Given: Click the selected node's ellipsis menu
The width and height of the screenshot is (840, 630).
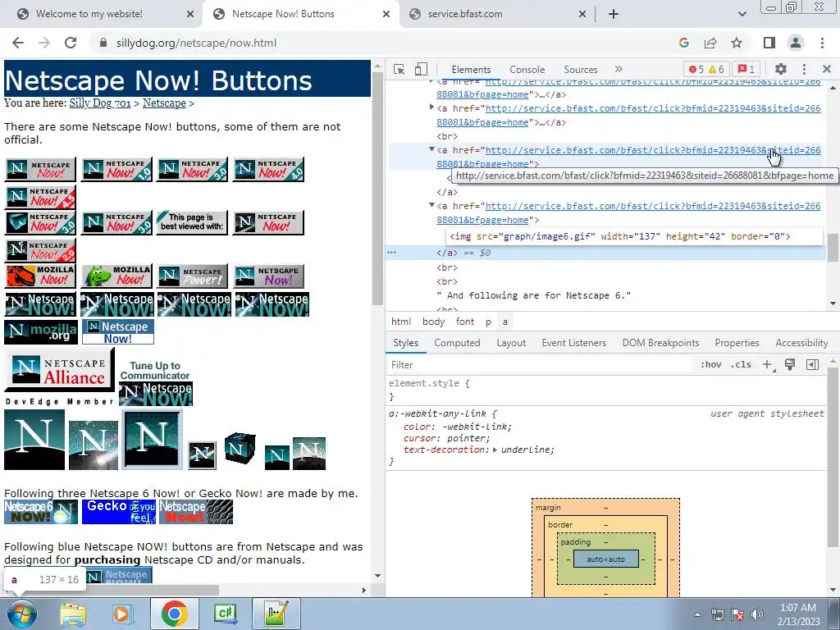Looking at the screenshot, I should tap(391, 253).
